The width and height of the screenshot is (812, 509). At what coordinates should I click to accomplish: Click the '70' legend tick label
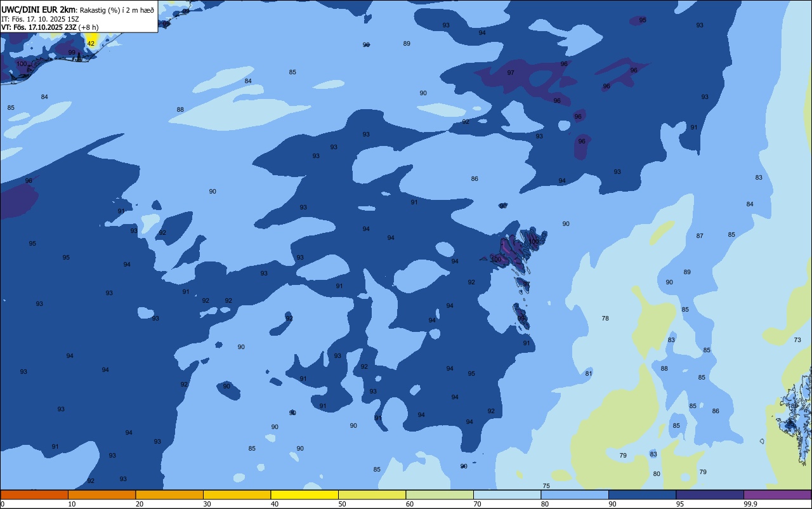click(477, 504)
